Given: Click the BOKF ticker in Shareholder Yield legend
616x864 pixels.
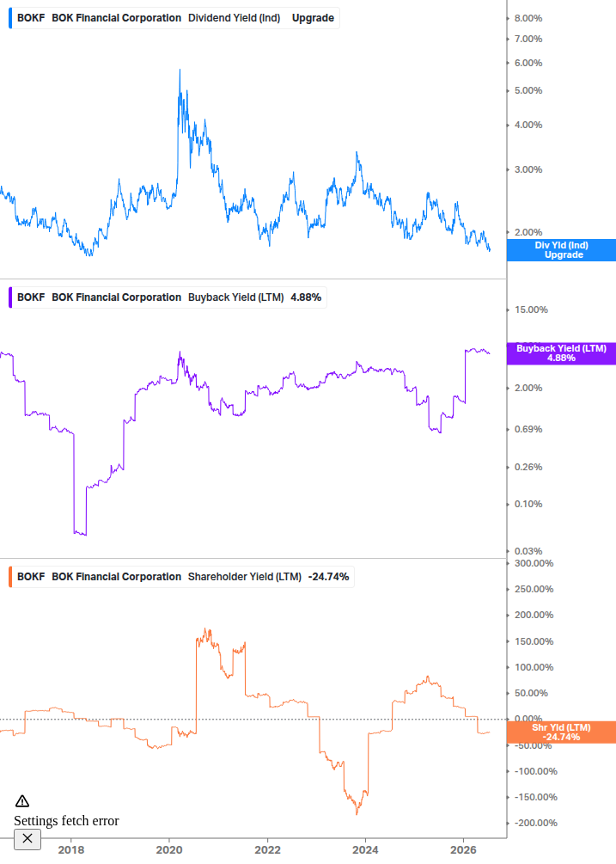Looking at the screenshot, I should 31,576.
